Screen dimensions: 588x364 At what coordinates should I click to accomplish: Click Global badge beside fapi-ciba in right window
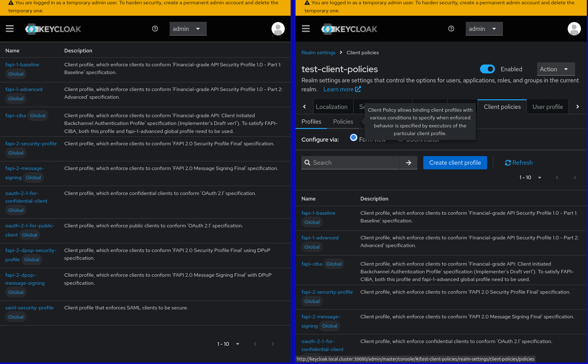coord(334,264)
